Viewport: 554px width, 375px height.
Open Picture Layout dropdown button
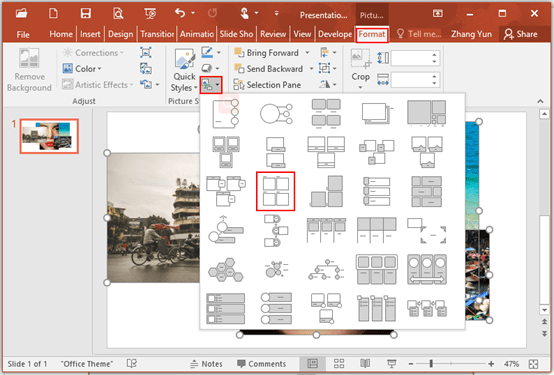point(211,85)
